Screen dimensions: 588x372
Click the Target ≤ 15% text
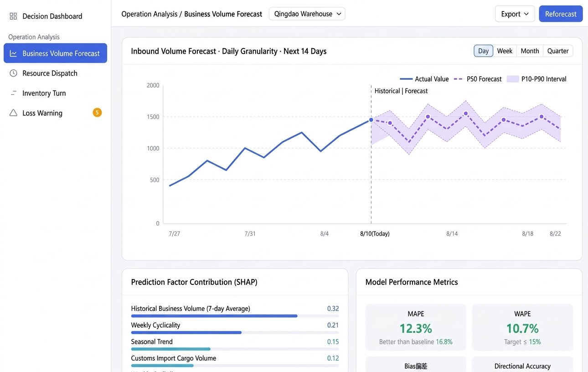[522, 342]
